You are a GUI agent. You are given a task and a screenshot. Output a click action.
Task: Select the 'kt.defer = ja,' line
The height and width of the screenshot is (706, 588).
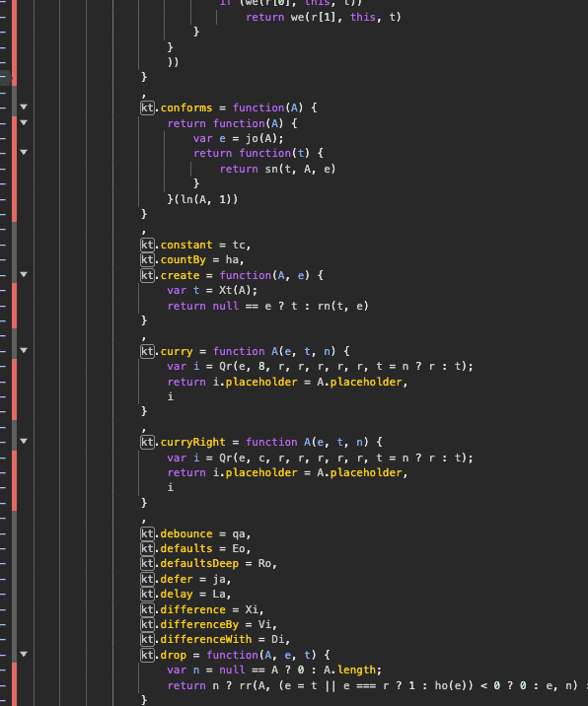[185, 579]
